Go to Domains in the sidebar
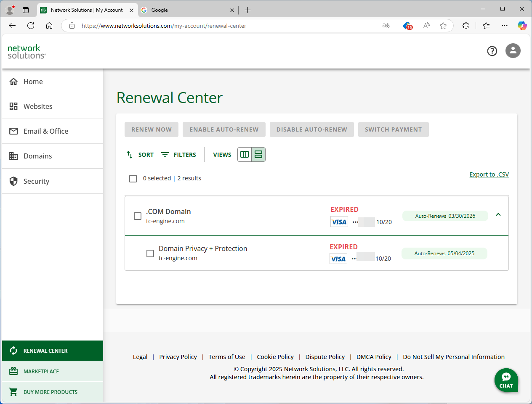 pos(38,156)
